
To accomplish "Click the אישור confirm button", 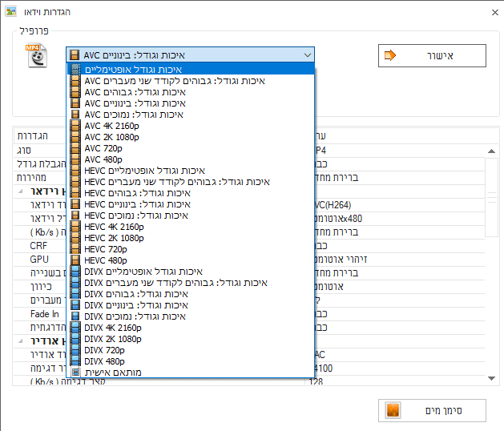I will 432,55.
